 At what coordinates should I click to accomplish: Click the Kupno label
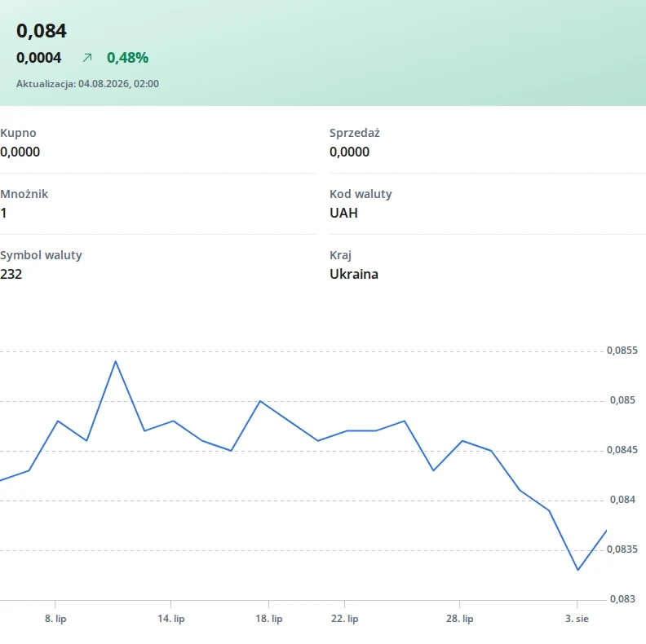tap(18, 133)
